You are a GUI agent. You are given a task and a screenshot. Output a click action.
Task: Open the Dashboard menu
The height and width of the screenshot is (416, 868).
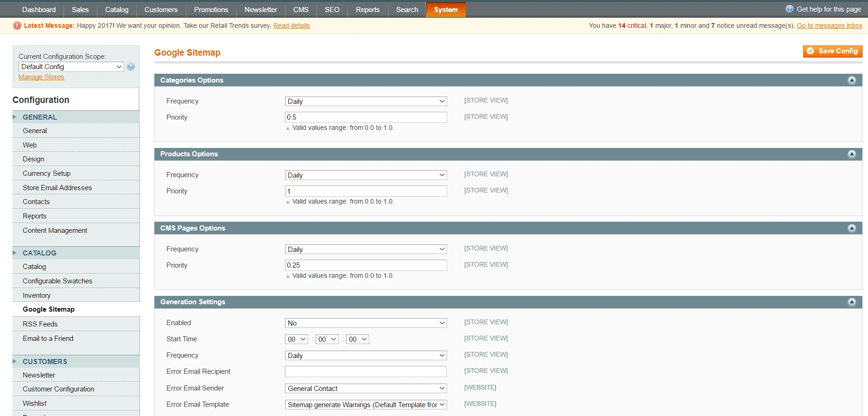39,10
